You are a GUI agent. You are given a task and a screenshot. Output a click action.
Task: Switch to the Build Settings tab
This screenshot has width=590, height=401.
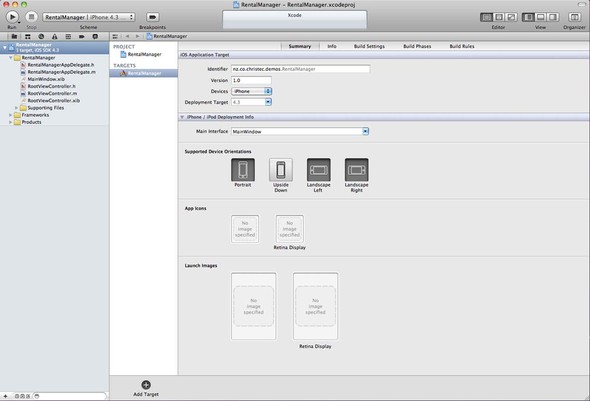[x=370, y=46]
